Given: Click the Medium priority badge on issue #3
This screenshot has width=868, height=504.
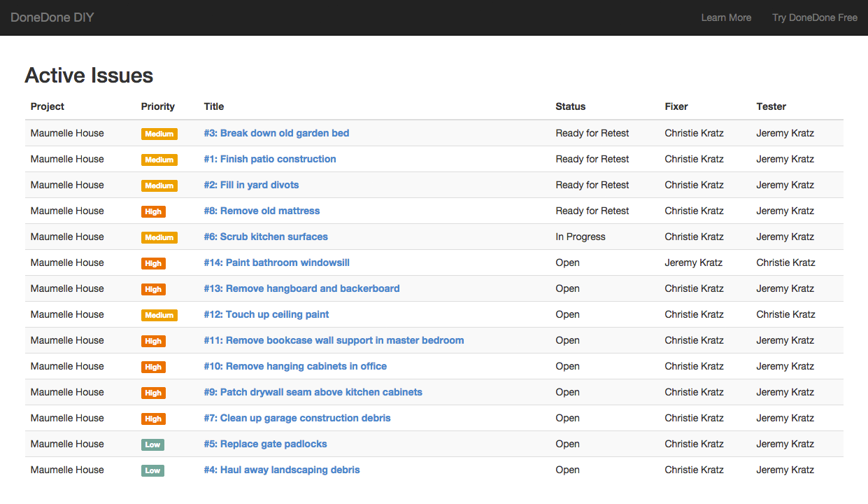Looking at the screenshot, I should [159, 134].
